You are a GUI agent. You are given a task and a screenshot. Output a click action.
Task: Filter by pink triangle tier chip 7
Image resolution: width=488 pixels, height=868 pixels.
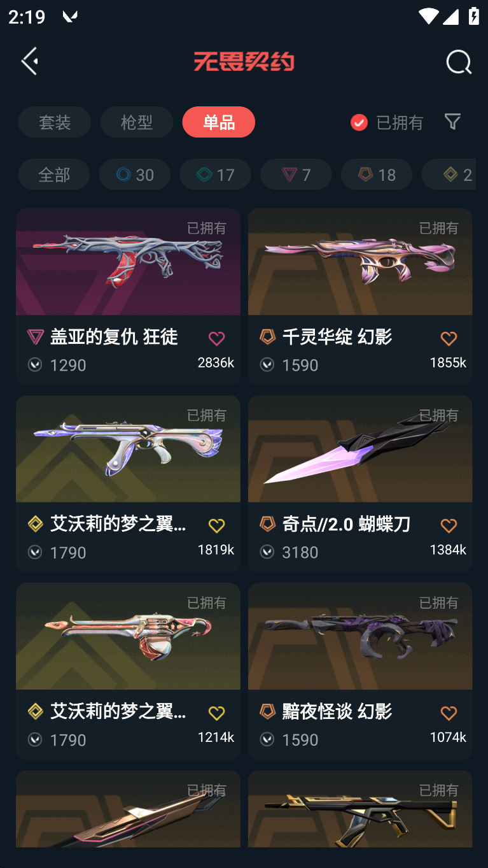[x=296, y=174]
